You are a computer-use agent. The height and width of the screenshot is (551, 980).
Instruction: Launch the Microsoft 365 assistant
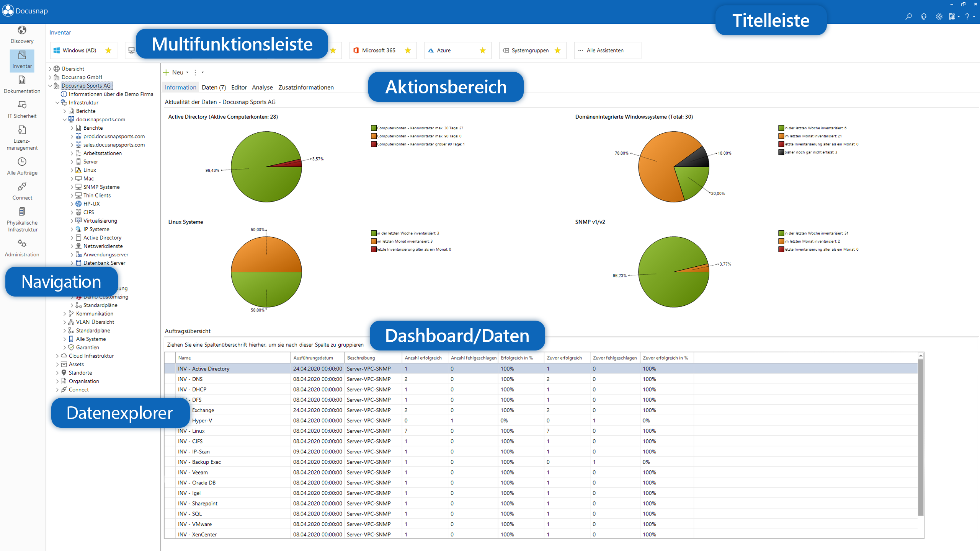coord(383,51)
